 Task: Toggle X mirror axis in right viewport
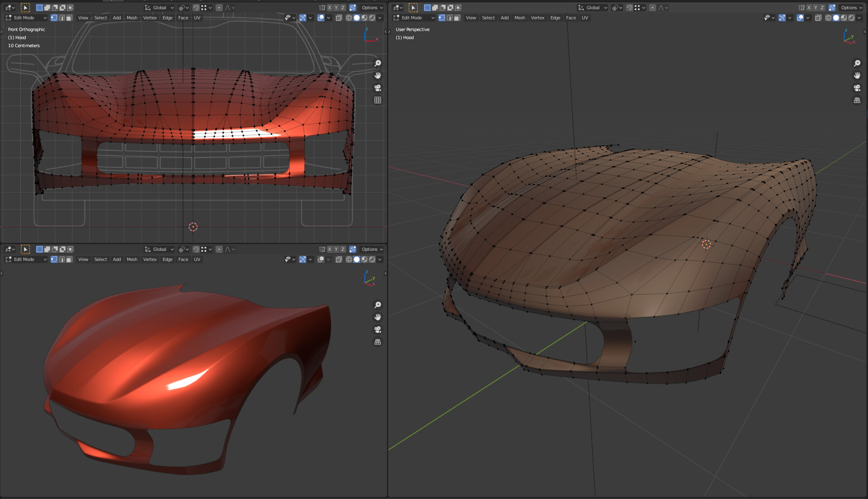[x=809, y=8]
